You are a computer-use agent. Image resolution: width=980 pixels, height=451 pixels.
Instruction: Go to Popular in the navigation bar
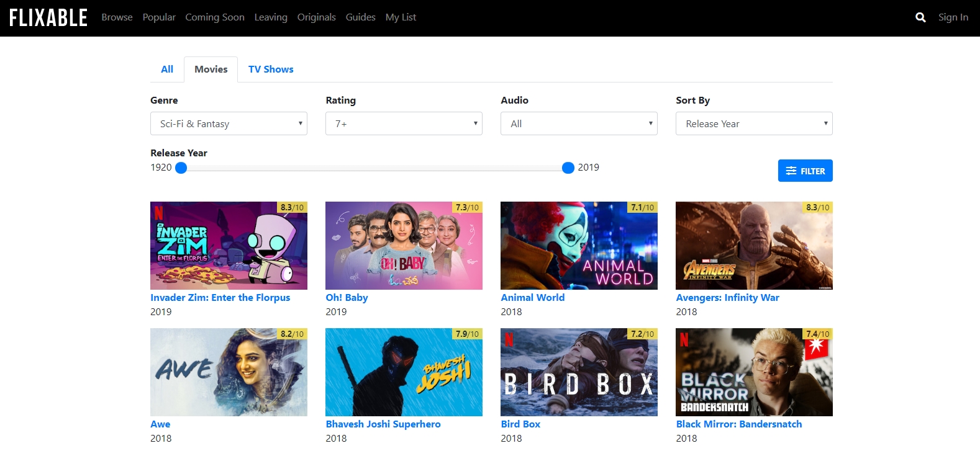click(159, 17)
